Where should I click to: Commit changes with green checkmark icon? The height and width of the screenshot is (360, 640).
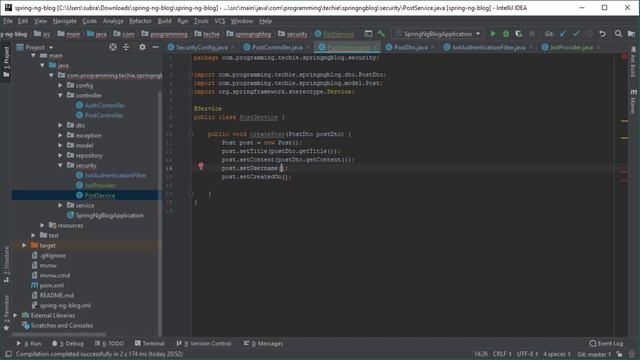(x=576, y=34)
